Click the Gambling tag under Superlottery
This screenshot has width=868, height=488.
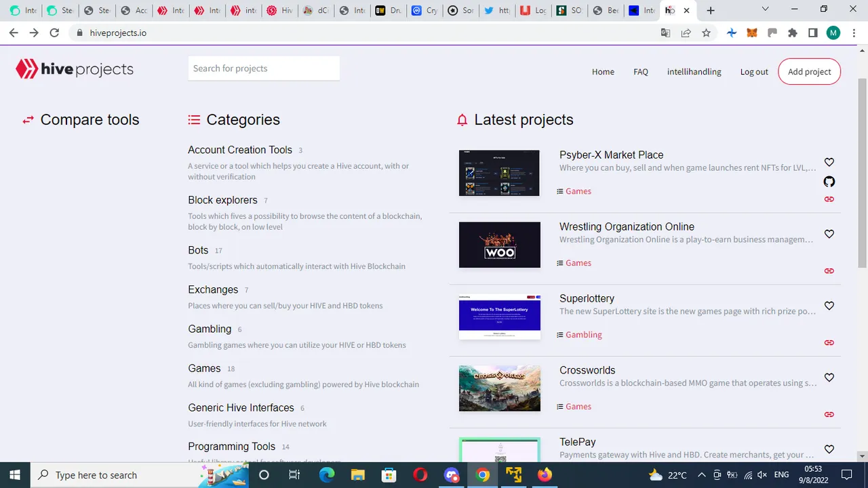coord(584,335)
